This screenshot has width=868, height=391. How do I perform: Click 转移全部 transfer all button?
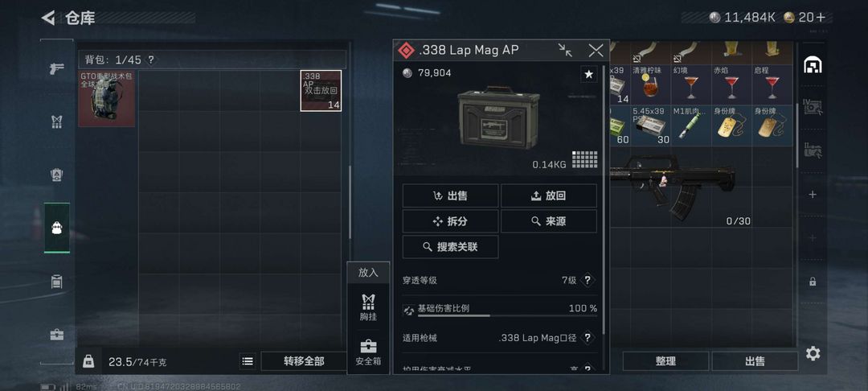pos(304,361)
